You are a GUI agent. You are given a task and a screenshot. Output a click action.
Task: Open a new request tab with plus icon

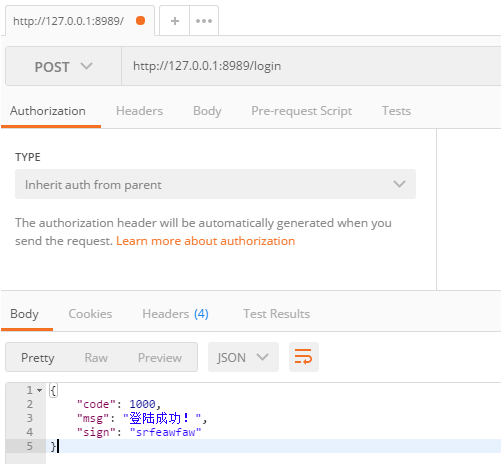click(175, 21)
